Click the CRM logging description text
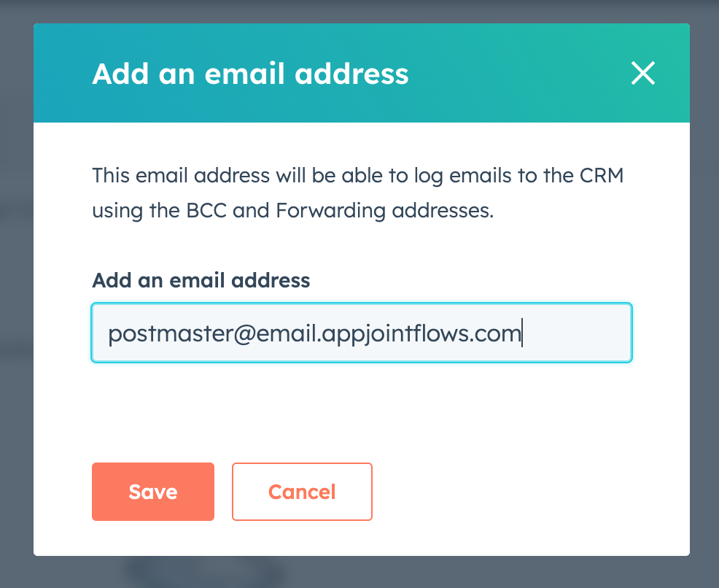Viewport: 719px width, 588px height. [357, 177]
